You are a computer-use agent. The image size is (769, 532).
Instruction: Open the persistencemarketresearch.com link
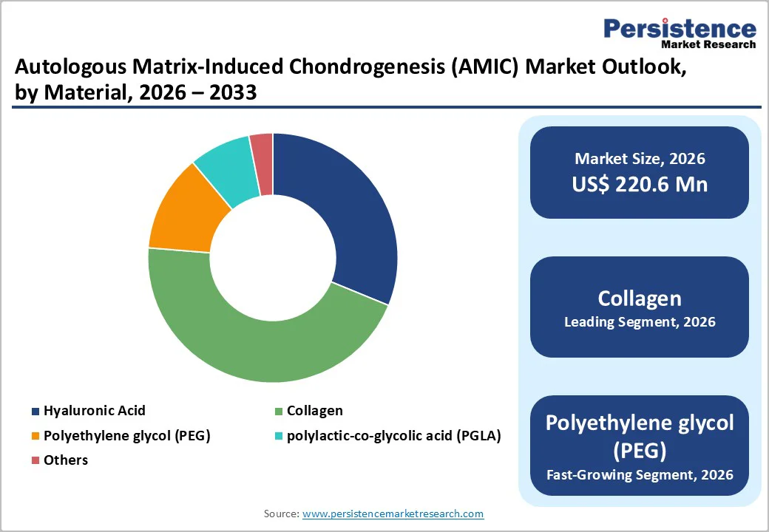click(x=392, y=514)
